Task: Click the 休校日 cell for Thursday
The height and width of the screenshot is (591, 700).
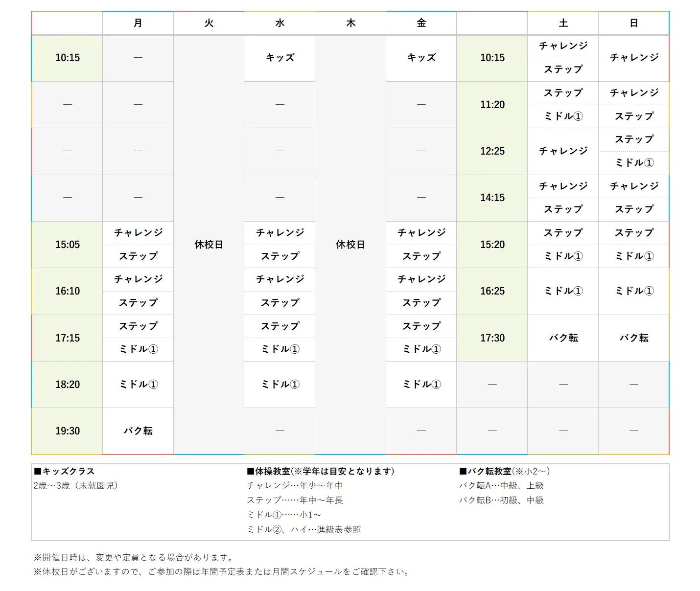Action: [x=350, y=245]
